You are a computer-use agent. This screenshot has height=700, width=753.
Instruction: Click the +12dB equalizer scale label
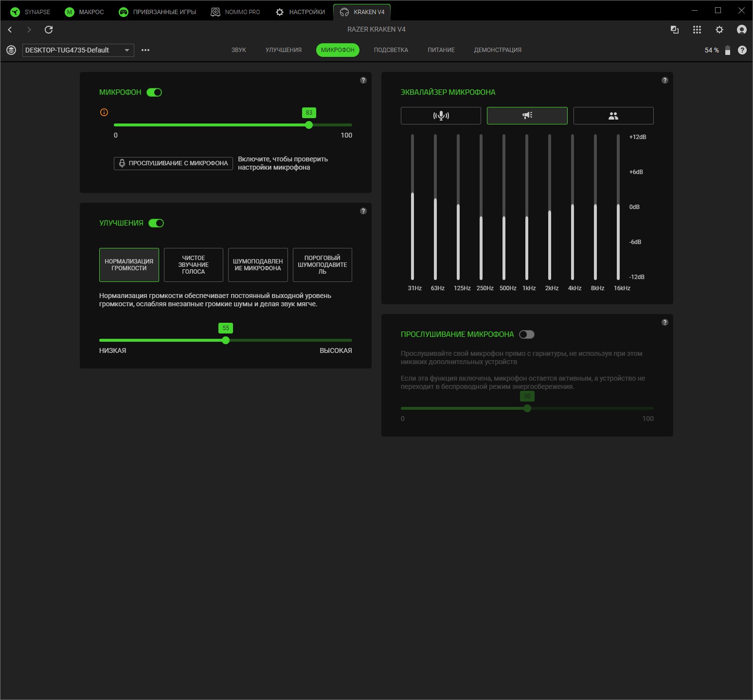(x=638, y=137)
